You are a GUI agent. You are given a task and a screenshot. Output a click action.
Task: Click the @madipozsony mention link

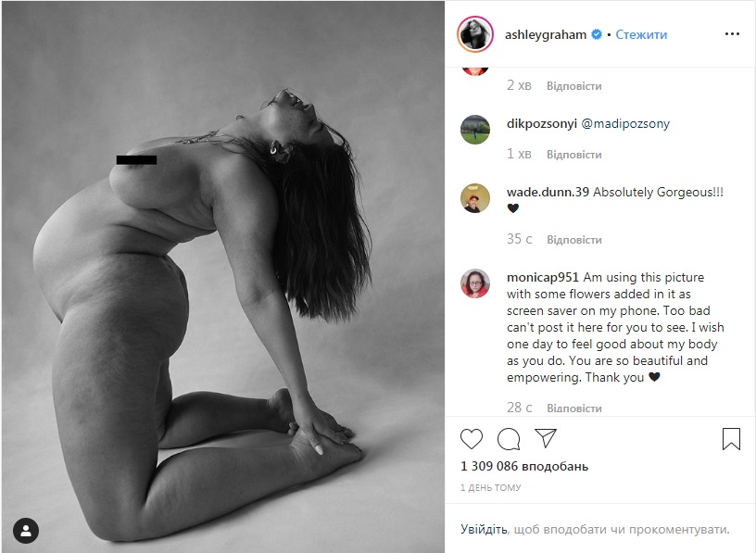tap(625, 123)
